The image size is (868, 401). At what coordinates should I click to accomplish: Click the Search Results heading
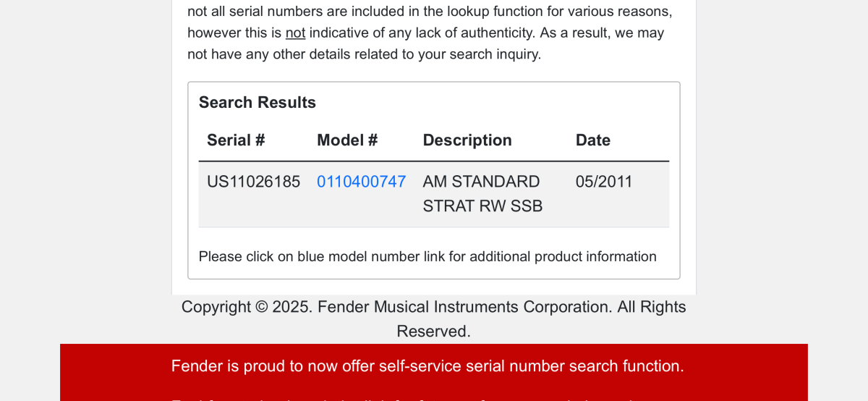coord(258,103)
